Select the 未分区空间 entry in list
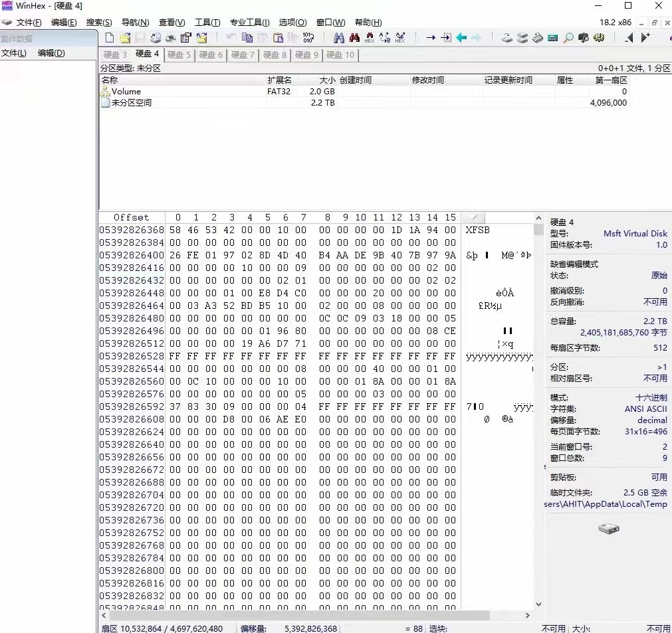Image resolution: width=672 pixels, height=633 pixels. point(131,103)
